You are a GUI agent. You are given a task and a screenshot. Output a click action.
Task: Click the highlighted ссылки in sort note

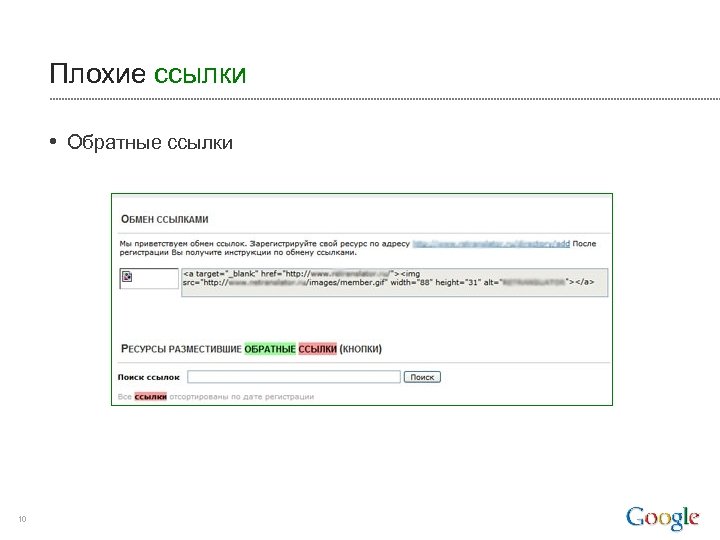coord(151,397)
